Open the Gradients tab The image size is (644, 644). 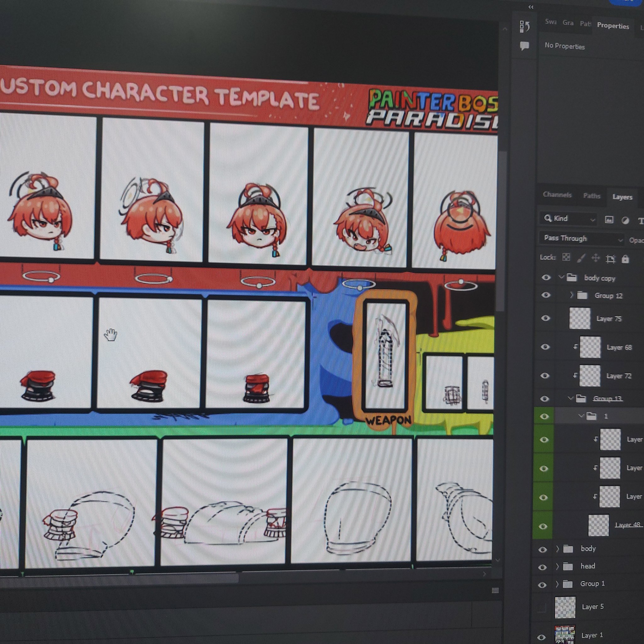point(568,23)
